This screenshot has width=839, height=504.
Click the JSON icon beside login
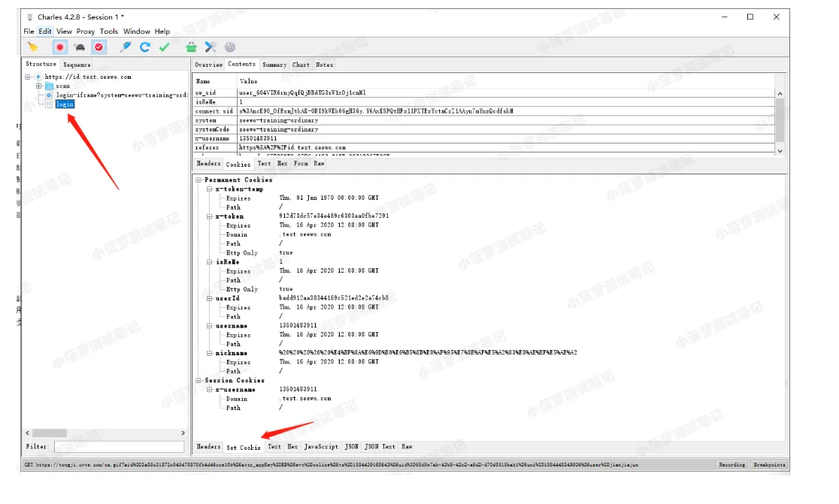coord(49,104)
